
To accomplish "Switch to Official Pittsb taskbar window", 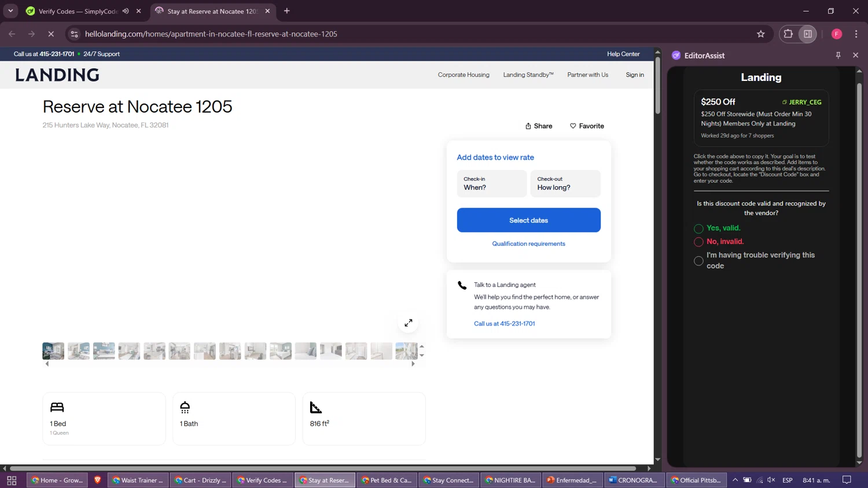I will 697,480.
